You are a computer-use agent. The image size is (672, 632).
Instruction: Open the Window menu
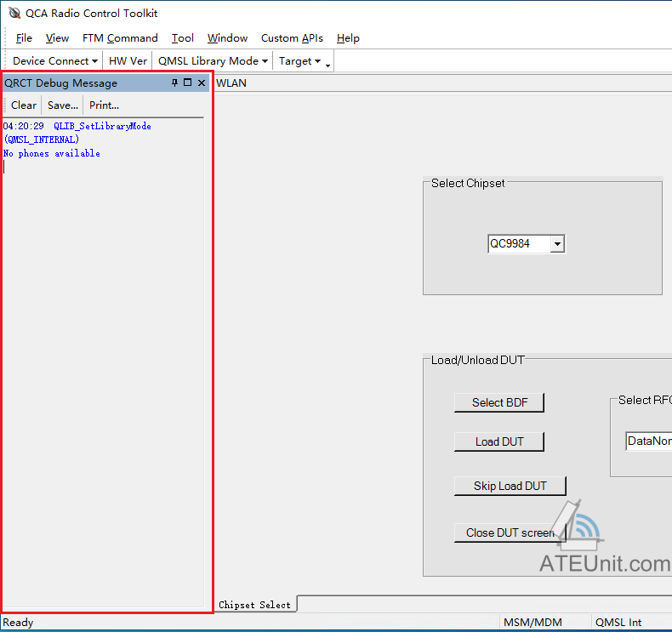[x=227, y=38]
